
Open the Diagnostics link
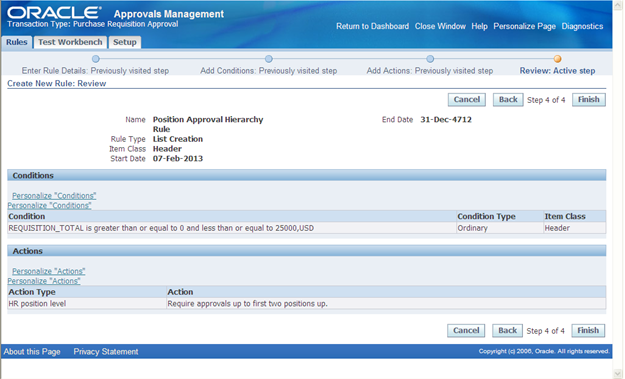[582, 26]
